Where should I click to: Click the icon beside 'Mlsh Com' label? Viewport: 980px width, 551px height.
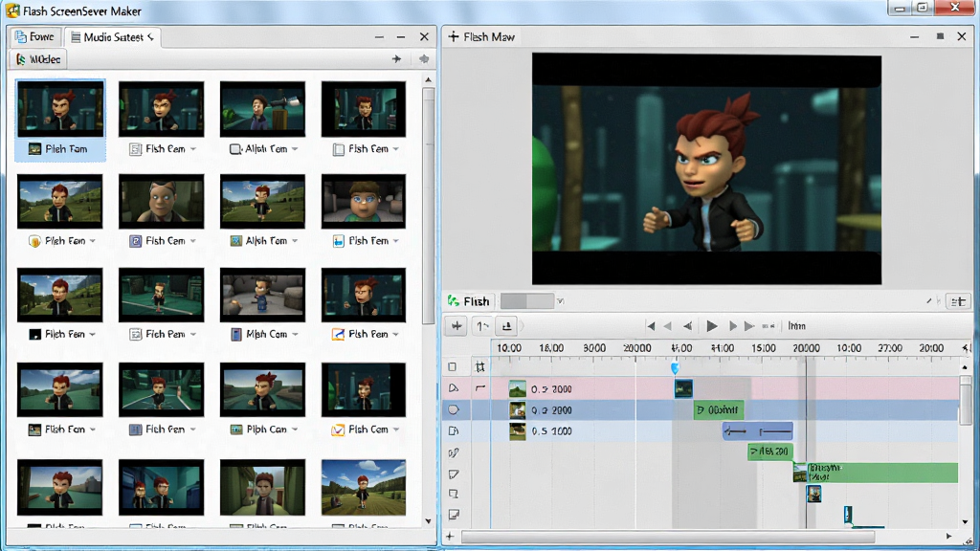(x=236, y=335)
